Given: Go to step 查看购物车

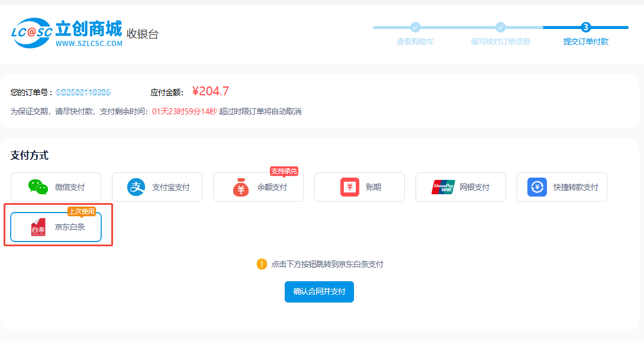Looking at the screenshot, I should (x=416, y=41).
